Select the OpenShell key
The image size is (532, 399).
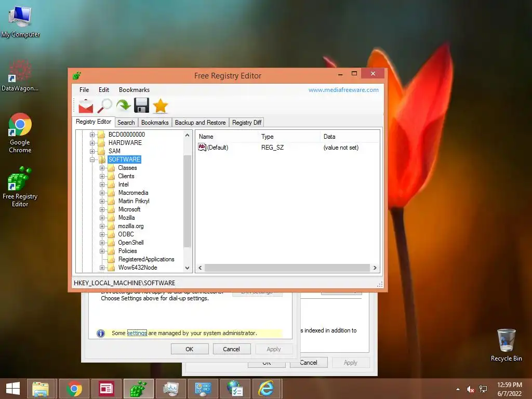tap(130, 243)
